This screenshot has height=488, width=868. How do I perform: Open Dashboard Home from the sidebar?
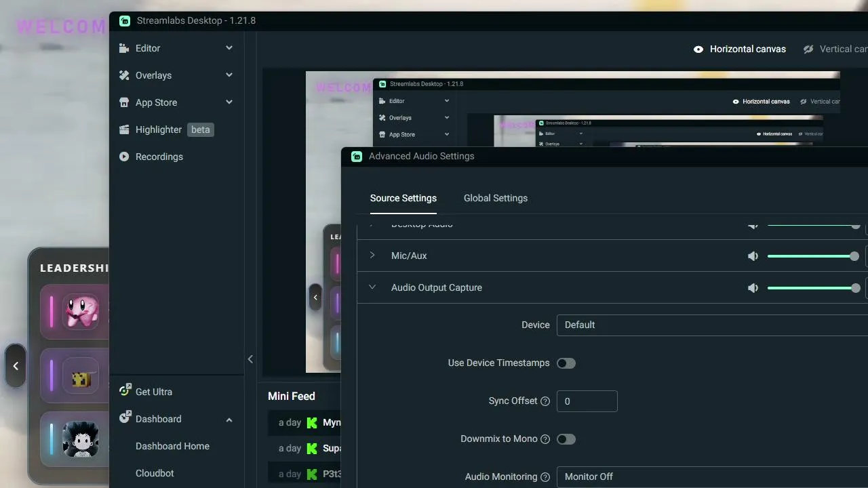click(x=172, y=446)
